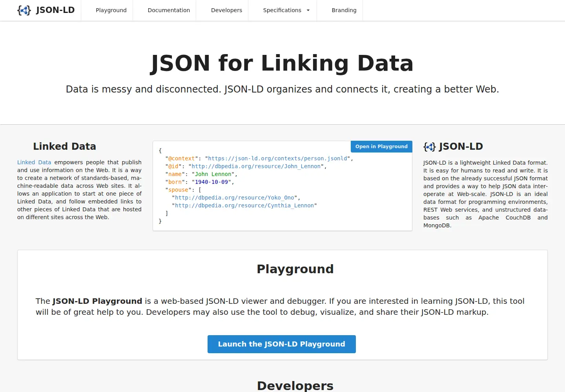Click the JSON-LD logo icon in navbar
Image resolution: width=565 pixels, height=392 pixels.
pos(24,10)
